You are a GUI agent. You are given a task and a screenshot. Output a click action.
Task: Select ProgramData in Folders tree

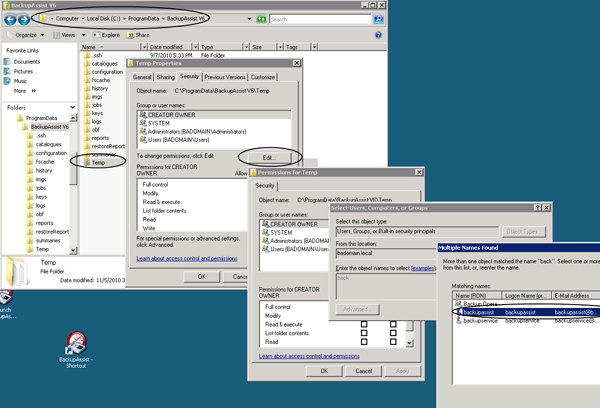38,118
